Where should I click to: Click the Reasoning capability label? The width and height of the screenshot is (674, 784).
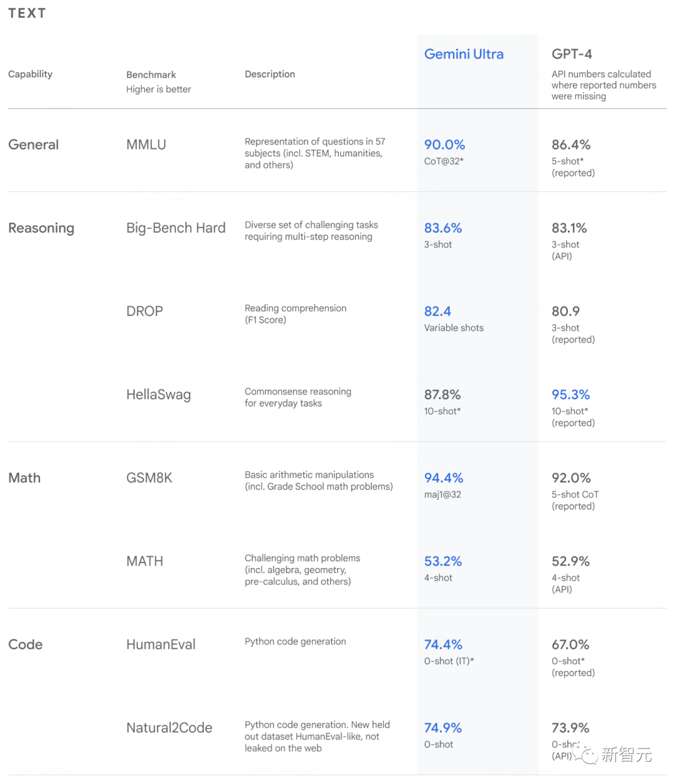tap(41, 228)
